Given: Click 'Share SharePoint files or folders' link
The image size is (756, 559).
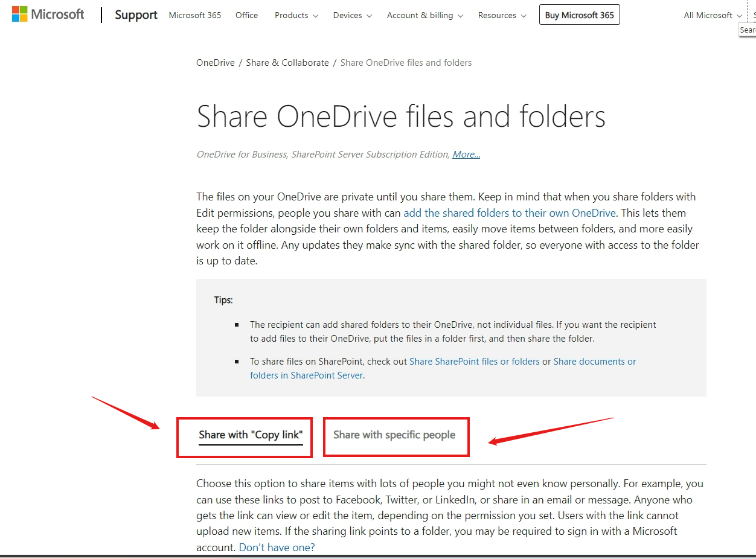Looking at the screenshot, I should click(475, 361).
